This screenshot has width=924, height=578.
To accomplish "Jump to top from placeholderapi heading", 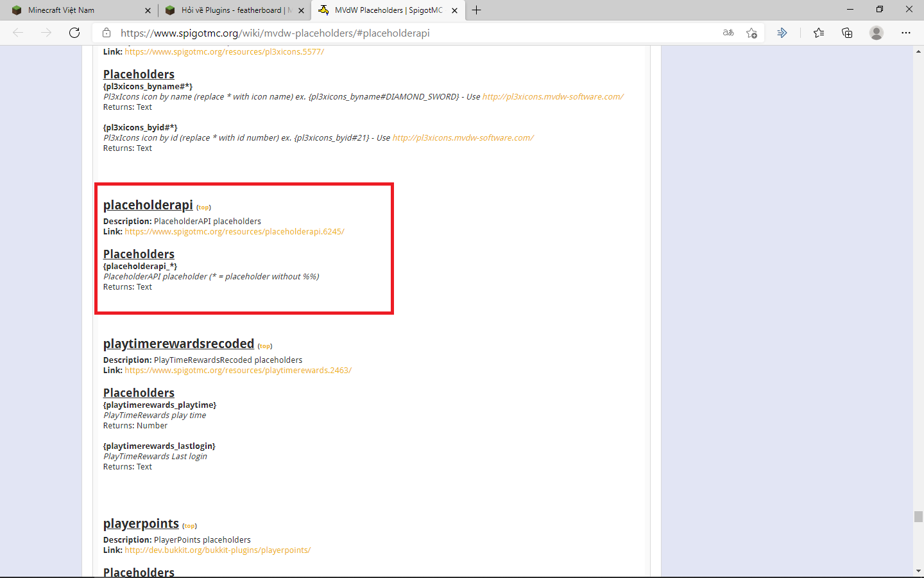I will 203,207.
